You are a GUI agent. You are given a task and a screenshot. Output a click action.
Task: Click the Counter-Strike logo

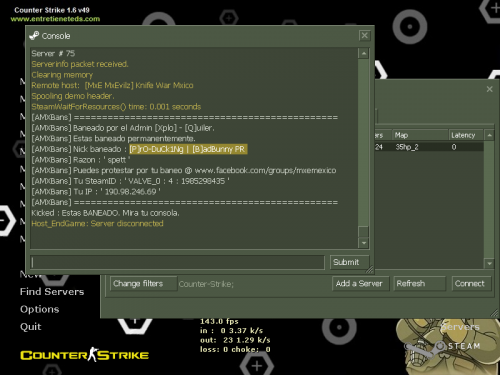click(x=85, y=355)
